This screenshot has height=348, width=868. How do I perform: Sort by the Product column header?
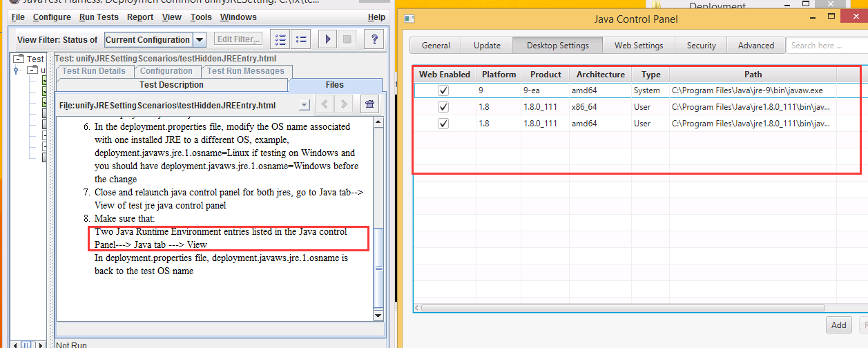[x=546, y=74]
